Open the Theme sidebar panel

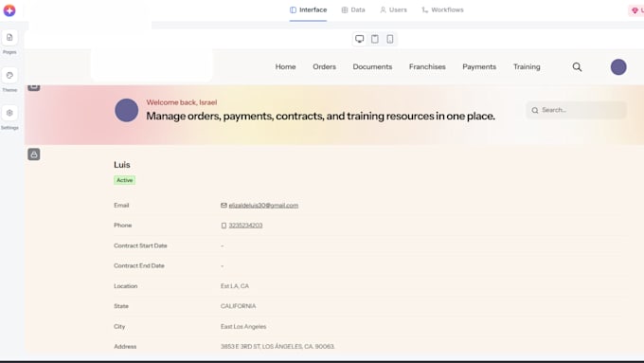[x=9, y=81]
